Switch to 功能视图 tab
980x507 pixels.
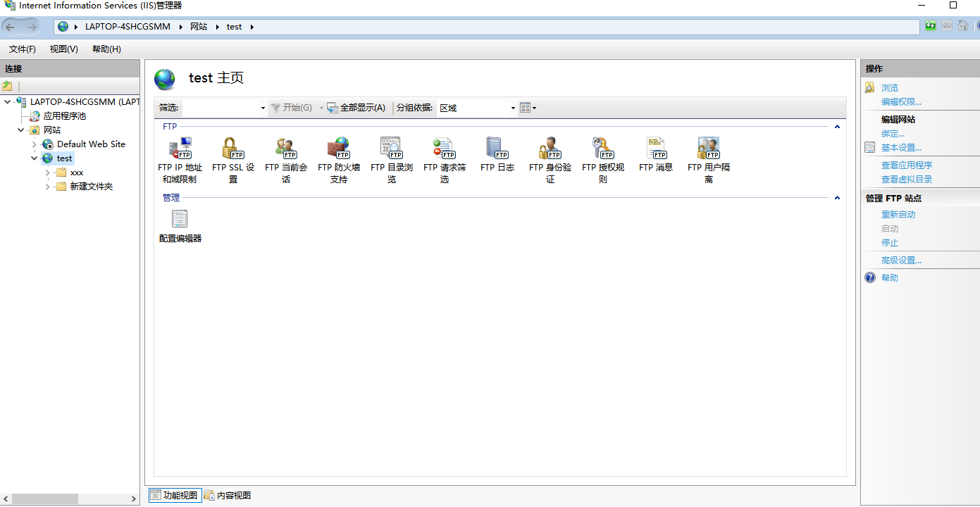click(174, 495)
